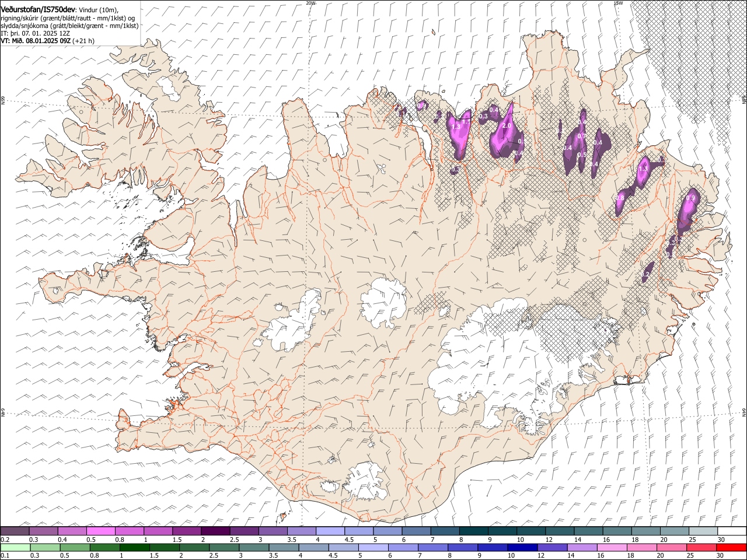Image resolution: width=747 pixels, height=560 pixels.
Task: Click the 20W longitude label
Action: click(x=310, y=3)
